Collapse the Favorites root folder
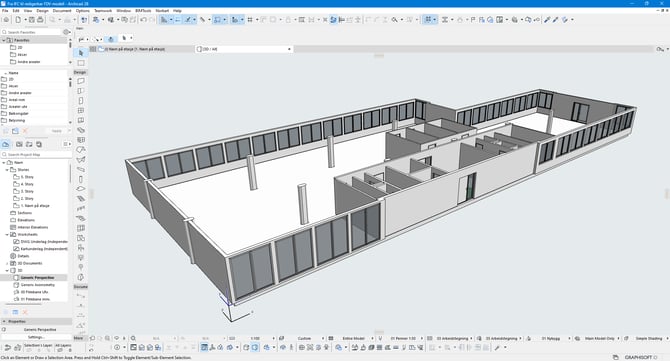Image resolution: width=670 pixels, height=361 pixels. (4, 40)
